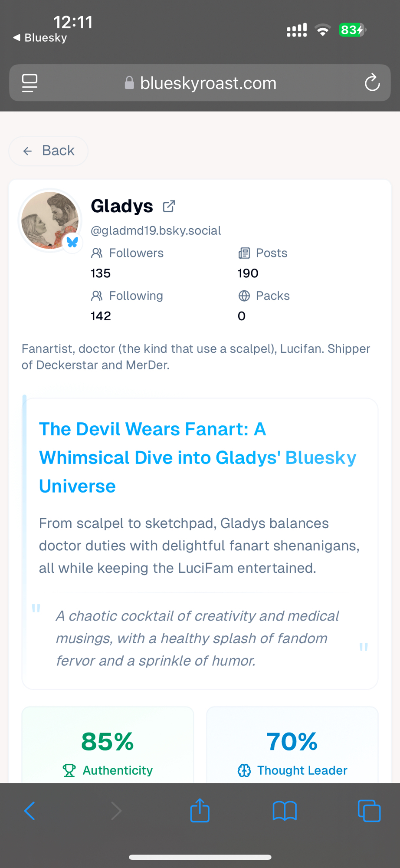
Task: Tap the Following label
Action: coord(136,296)
